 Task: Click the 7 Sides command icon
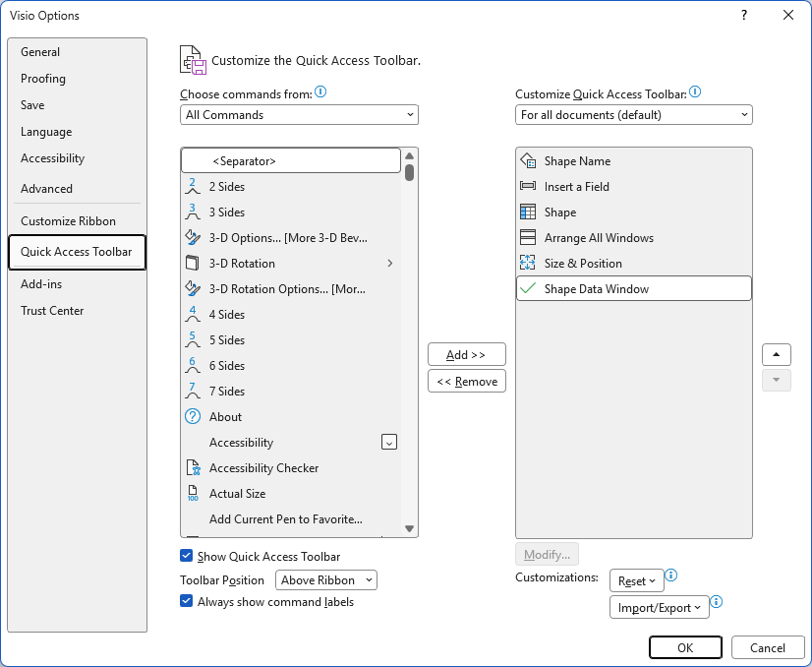point(193,391)
